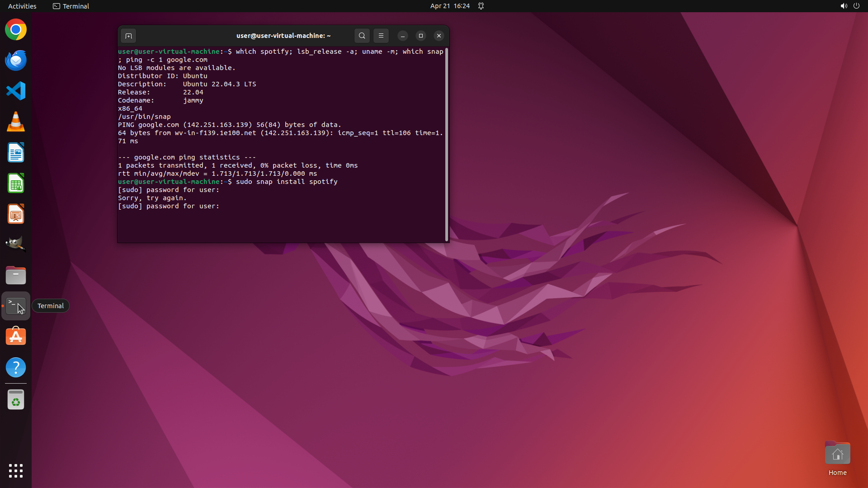Open the Terminal hamburger menu
868x488 pixels.
tap(381, 36)
